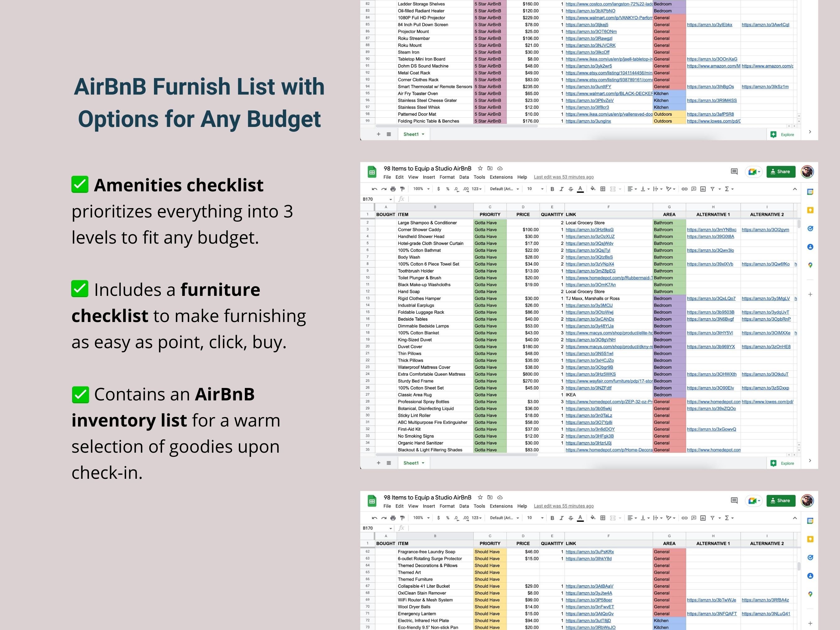This screenshot has height=630, width=840.
Task: Format as percent in middle spreadsheet toolbar
Action: (x=448, y=189)
